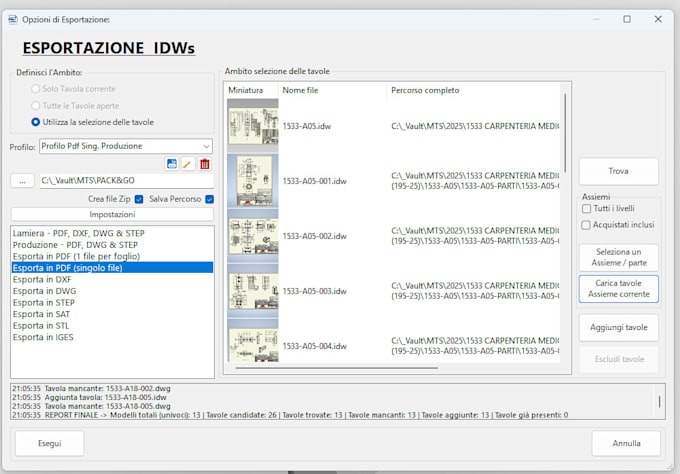The width and height of the screenshot is (680, 474).
Task: Click the Trova button
Action: tap(618, 171)
